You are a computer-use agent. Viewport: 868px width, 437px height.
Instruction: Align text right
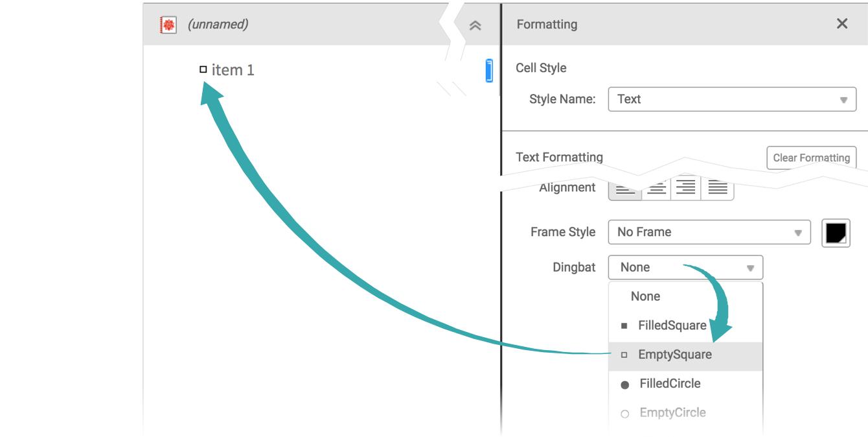click(x=686, y=189)
